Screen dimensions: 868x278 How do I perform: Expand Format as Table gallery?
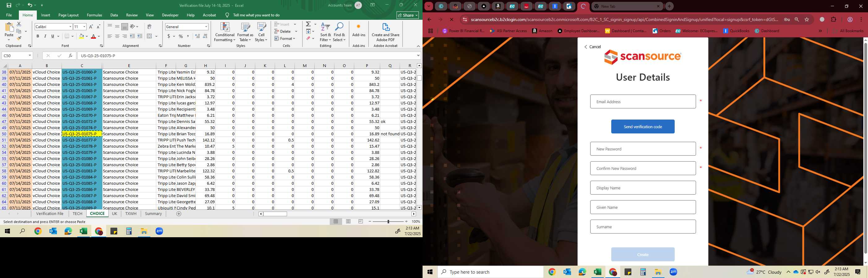click(x=245, y=32)
